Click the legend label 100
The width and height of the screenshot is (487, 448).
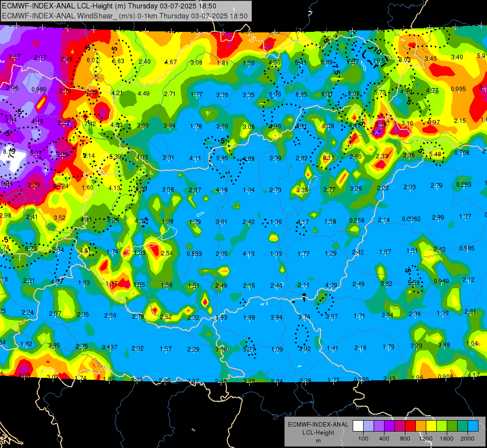pyautogui.click(x=363, y=439)
